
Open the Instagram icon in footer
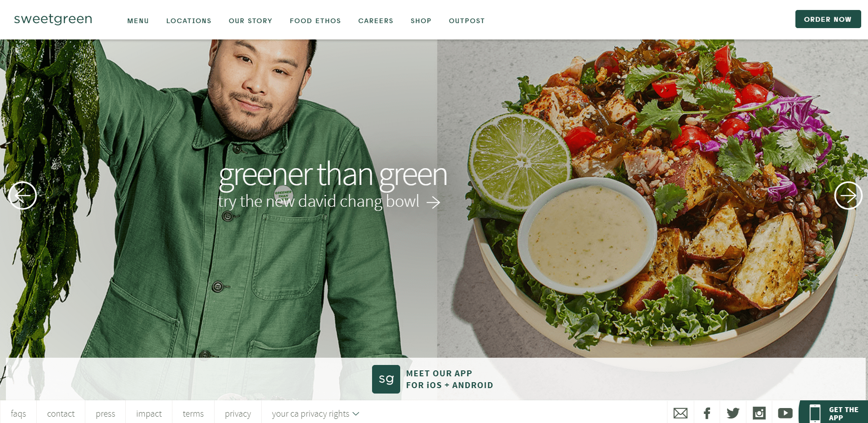759,413
